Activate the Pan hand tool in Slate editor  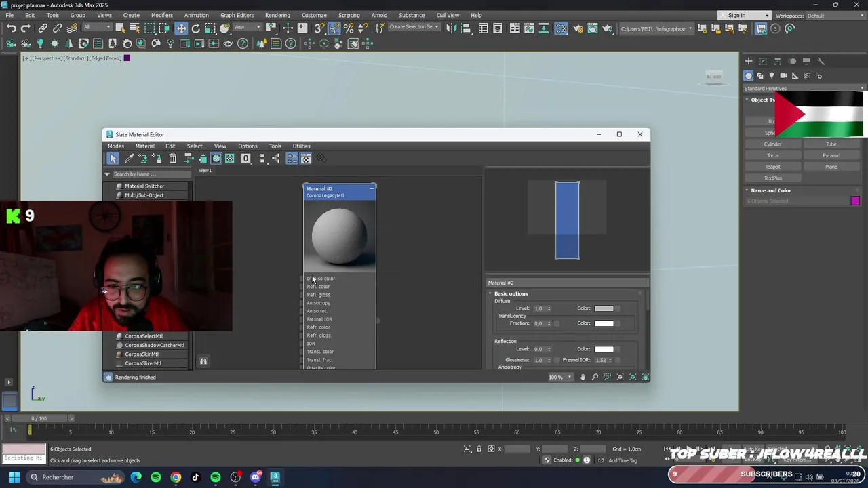coord(583,378)
